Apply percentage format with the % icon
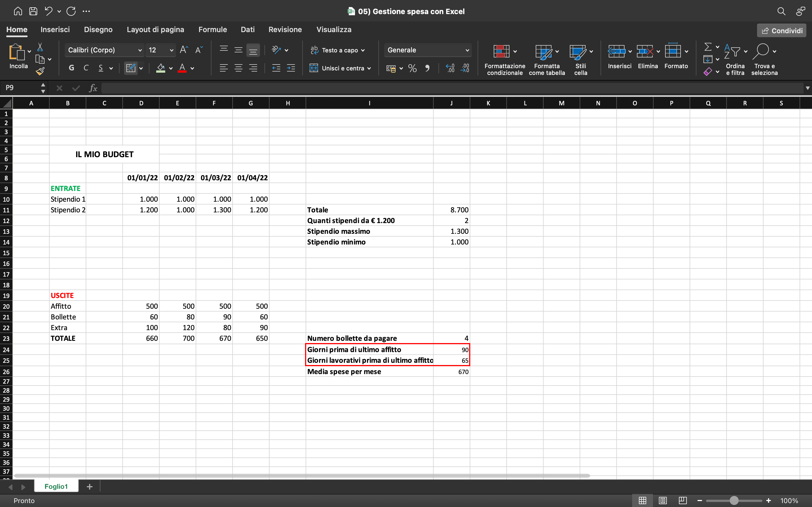 [x=412, y=68]
